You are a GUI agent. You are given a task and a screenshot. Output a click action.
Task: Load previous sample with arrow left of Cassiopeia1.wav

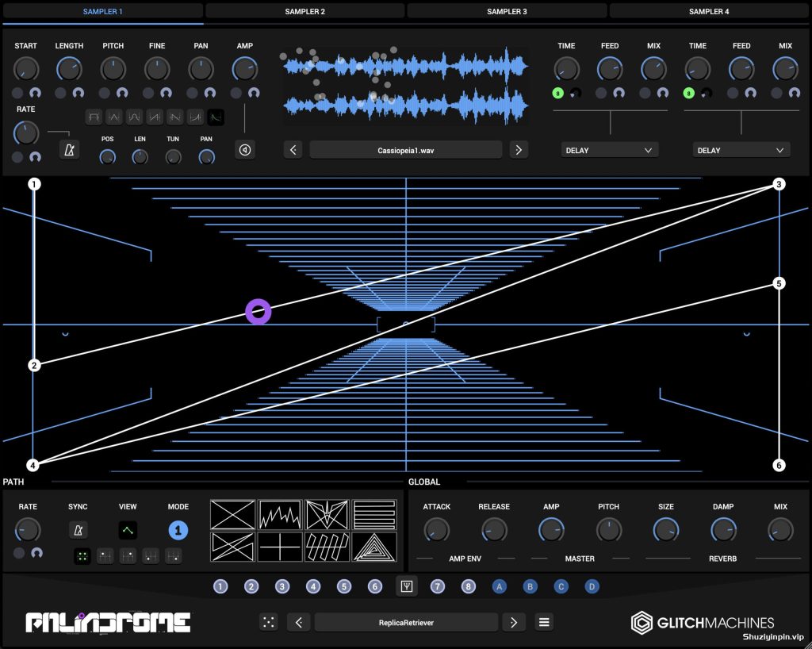click(x=293, y=150)
